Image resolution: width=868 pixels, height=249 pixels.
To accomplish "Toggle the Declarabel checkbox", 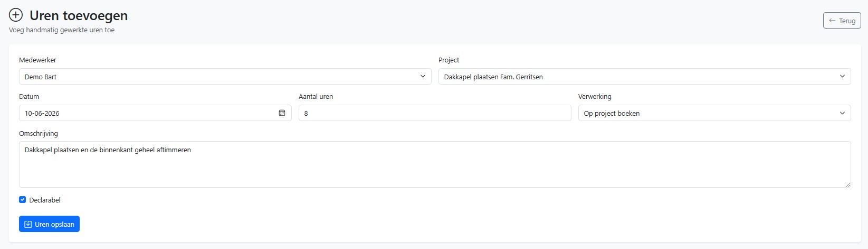I will [x=23, y=200].
